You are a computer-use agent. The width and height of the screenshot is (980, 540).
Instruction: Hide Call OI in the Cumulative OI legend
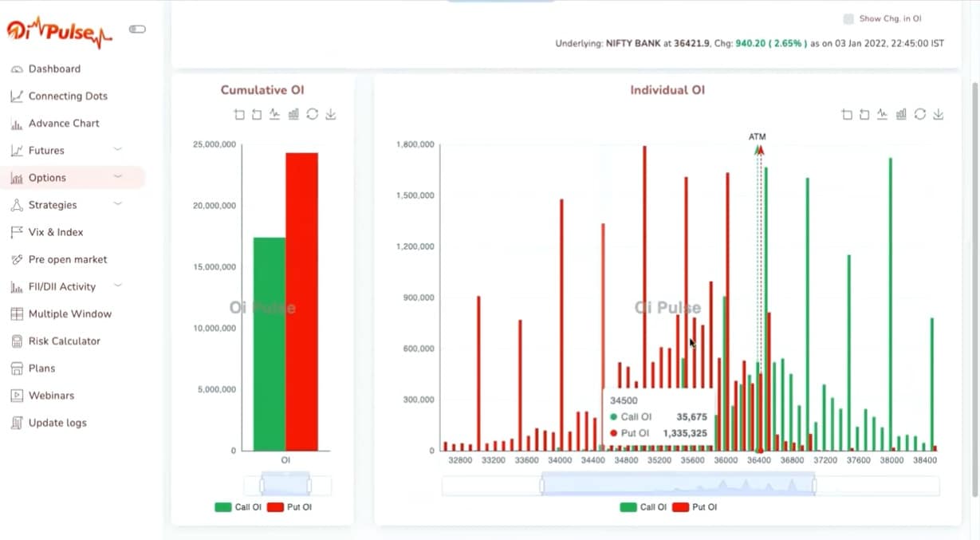coord(242,506)
